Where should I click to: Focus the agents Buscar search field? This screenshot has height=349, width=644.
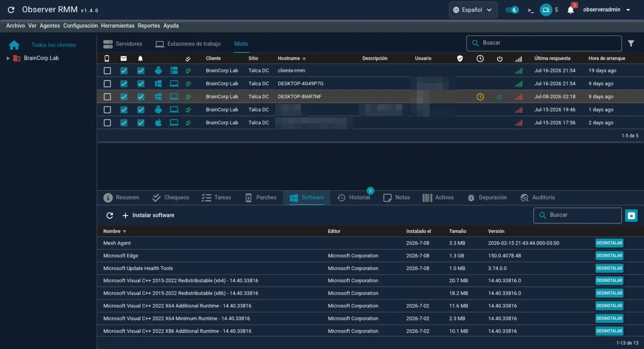[544, 43]
